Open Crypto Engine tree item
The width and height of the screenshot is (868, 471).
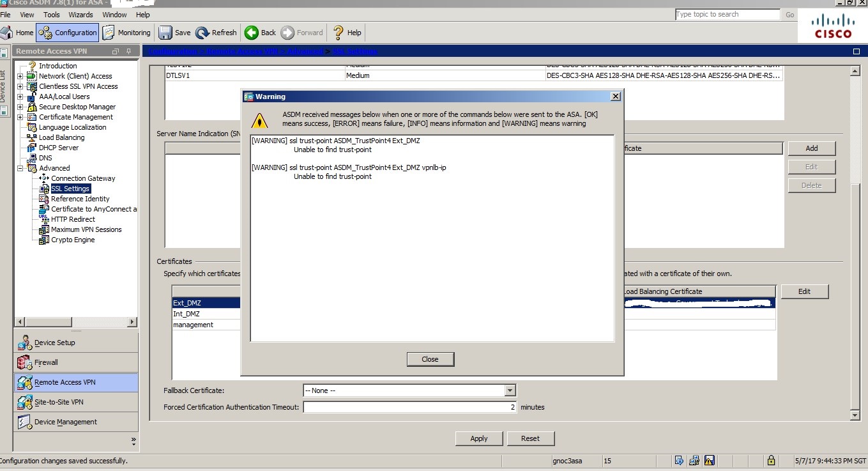pyautogui.click(x=73, y=240)
